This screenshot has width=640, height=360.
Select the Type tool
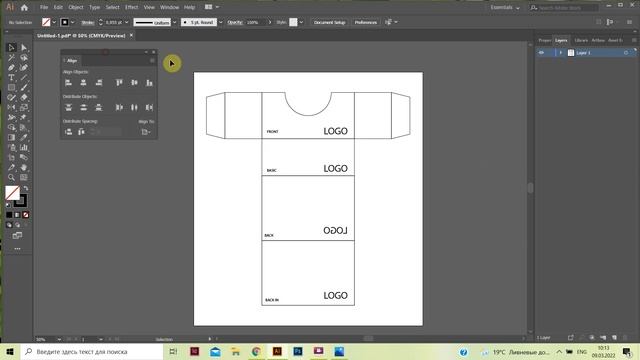click(x=11, y=78)
